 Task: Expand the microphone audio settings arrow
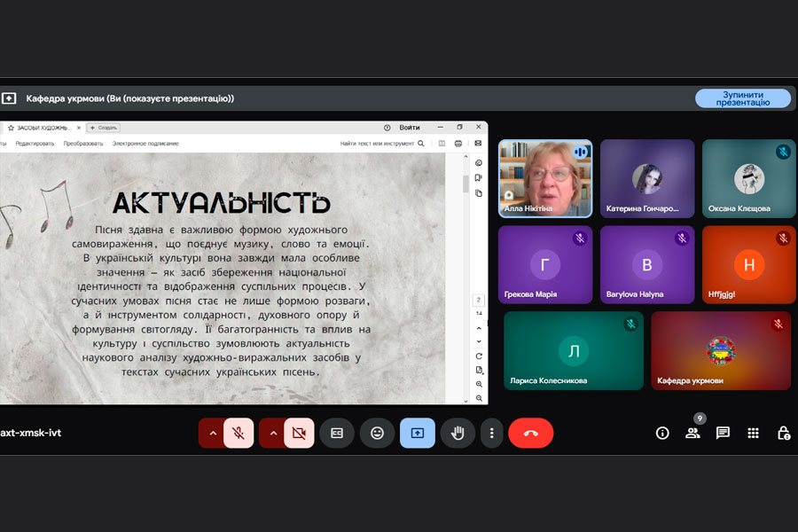212,433
